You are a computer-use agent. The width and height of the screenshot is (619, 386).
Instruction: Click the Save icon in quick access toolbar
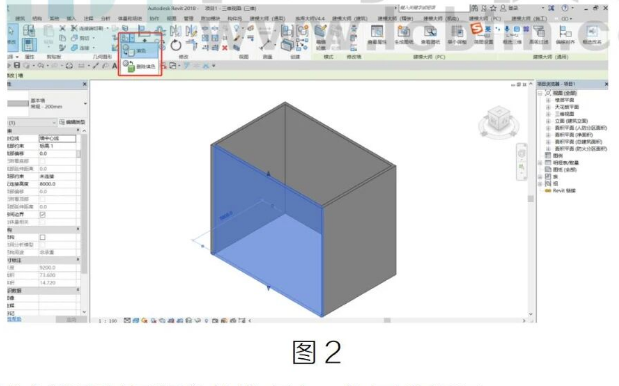click(17, 66)
